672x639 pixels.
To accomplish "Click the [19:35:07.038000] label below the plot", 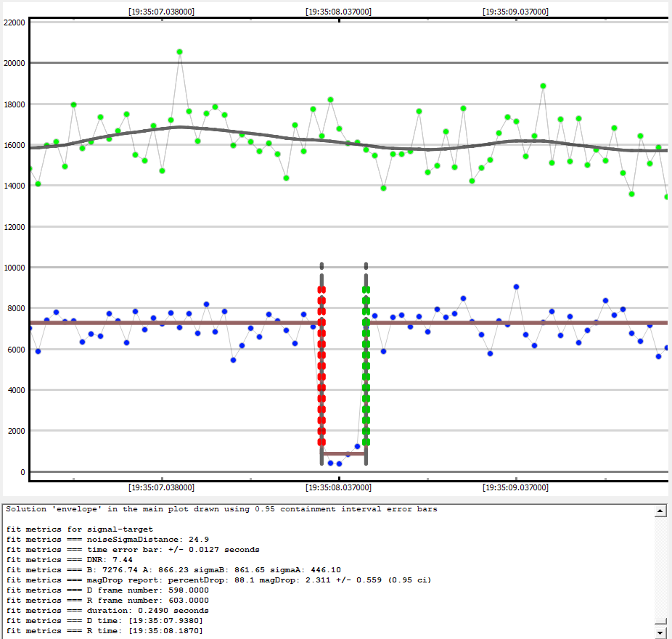I will coord(162,487).
